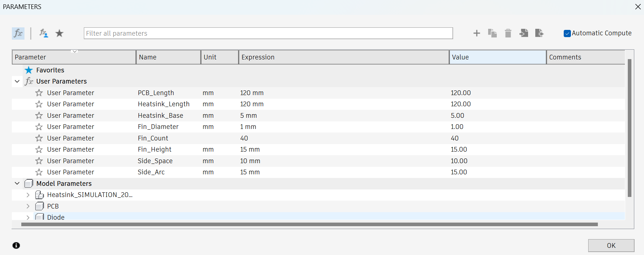Toggle the Automatic Compute checkbox

pos(567,33)
